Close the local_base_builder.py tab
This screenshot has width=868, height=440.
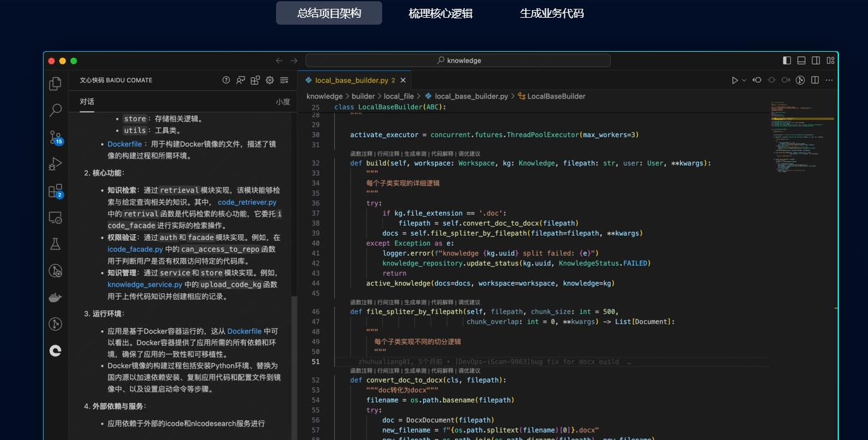point(403,80)
